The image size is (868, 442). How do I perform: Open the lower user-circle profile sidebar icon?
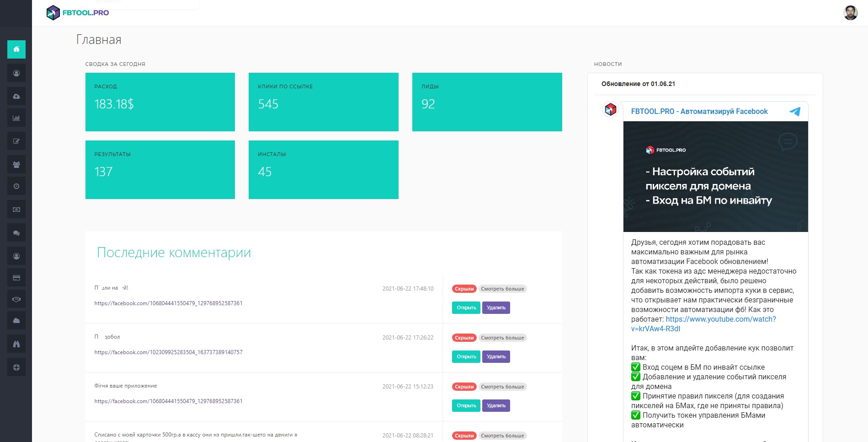pos(16,256)
